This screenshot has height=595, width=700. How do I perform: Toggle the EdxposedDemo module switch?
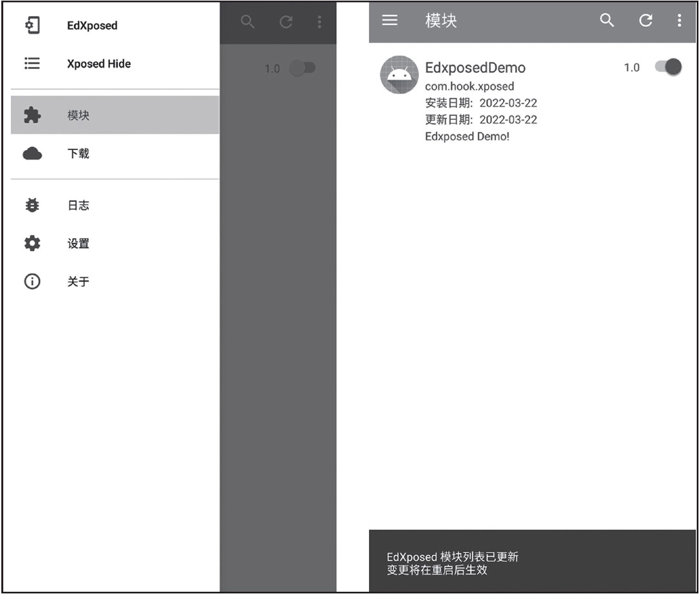[668, 67]
